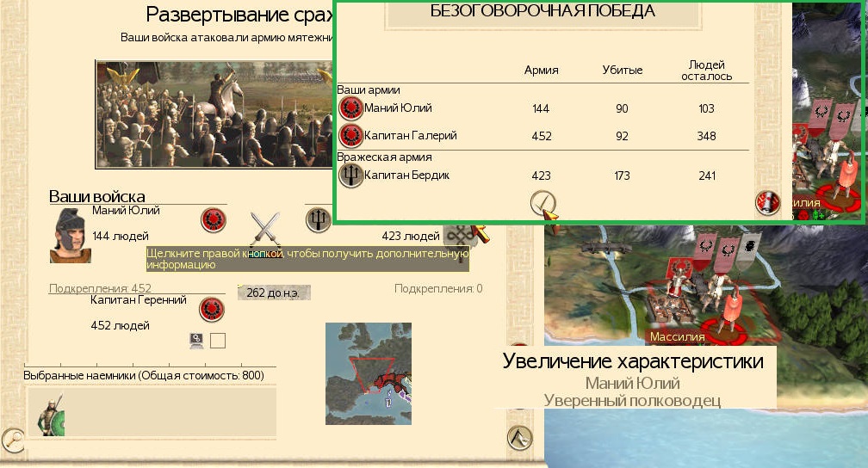Click the magnifier icon at bottom left
Image resolution: width=868 pixels, height=468 pixels.
12,440
